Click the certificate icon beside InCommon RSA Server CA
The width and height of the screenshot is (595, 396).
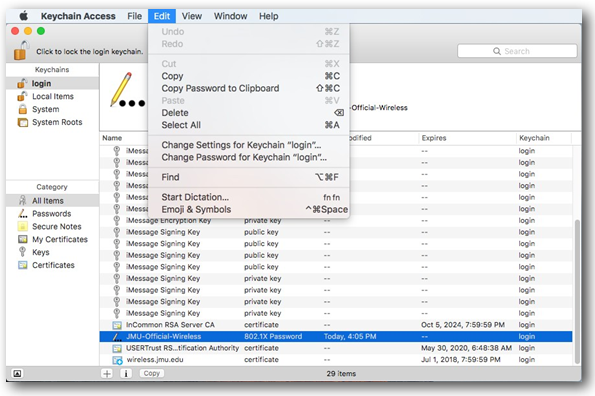click(117, 325)
